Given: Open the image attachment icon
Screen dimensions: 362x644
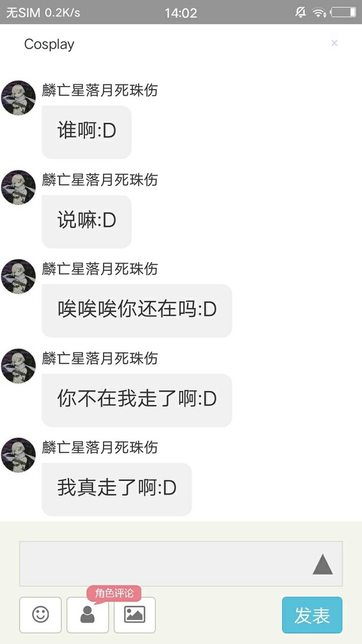Looking at the screenshot, I should click(x=135, y=615).
